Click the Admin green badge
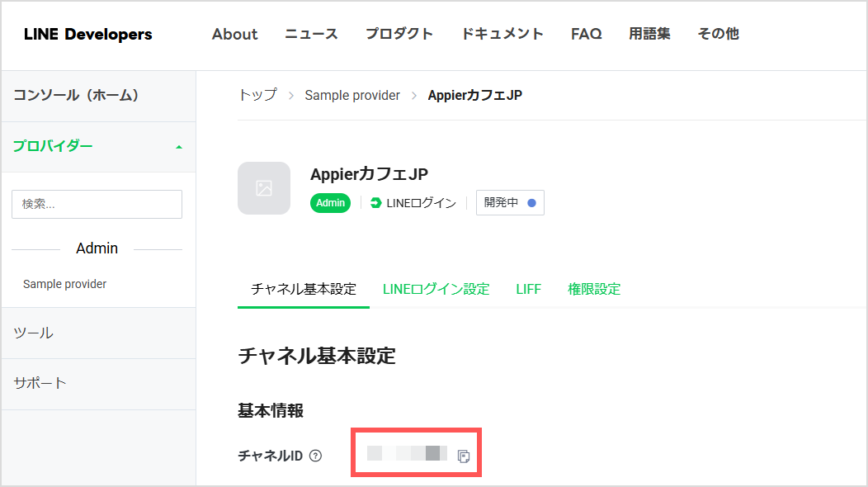The width and height of the screenshot is (868, 487). point(331,203)
